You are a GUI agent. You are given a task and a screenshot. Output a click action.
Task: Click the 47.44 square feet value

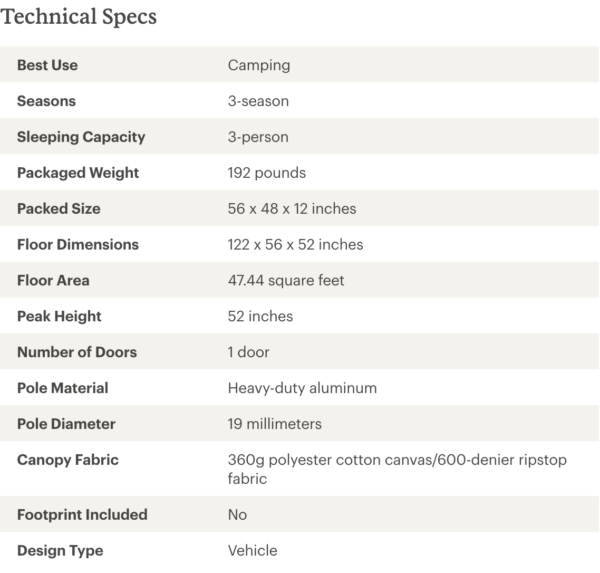(x=286, y=281)
